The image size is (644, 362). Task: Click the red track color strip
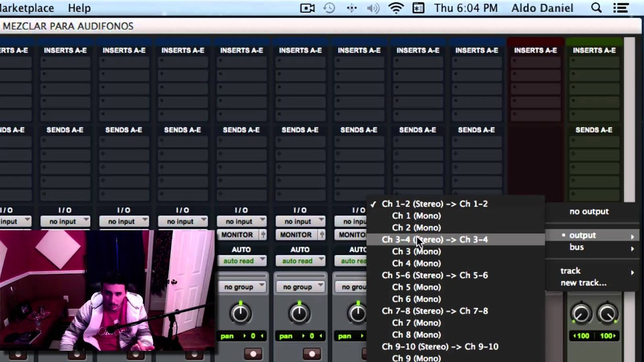click(535, 41)
